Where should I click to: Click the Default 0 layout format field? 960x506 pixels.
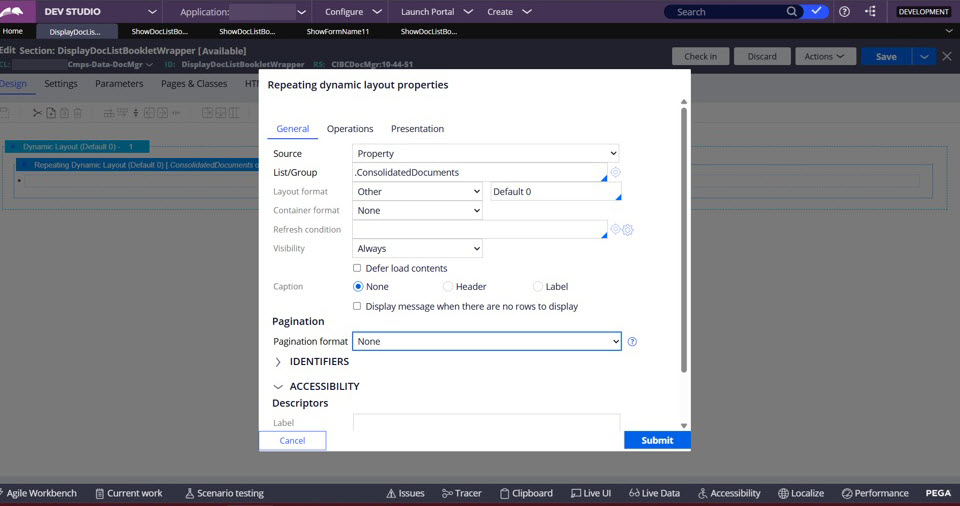556,192
